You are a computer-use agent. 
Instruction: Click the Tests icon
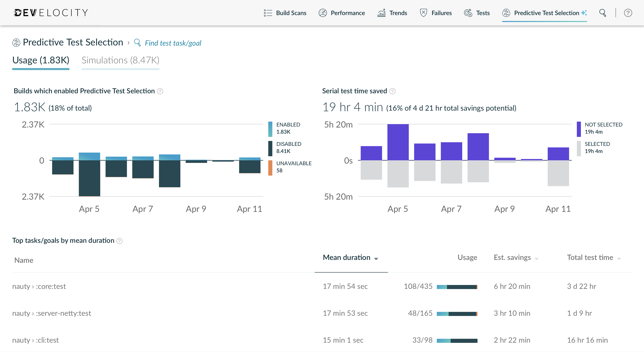click(x=468, y=13)
